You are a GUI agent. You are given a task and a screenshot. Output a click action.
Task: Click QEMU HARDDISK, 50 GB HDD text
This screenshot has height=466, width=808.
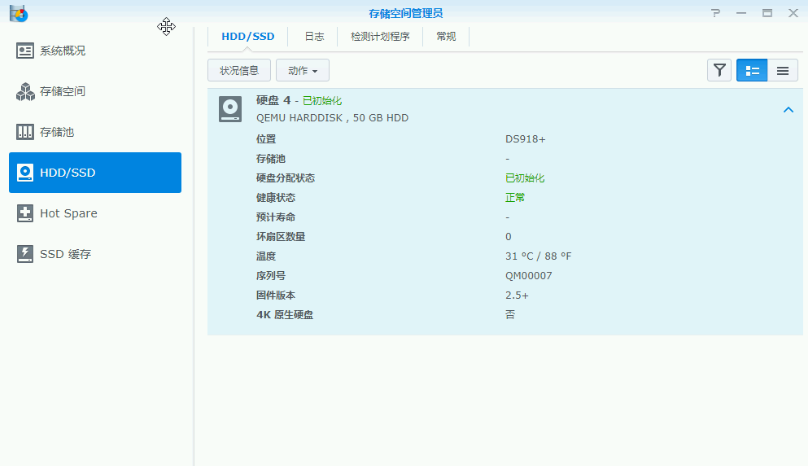click(x=332, y=118)
